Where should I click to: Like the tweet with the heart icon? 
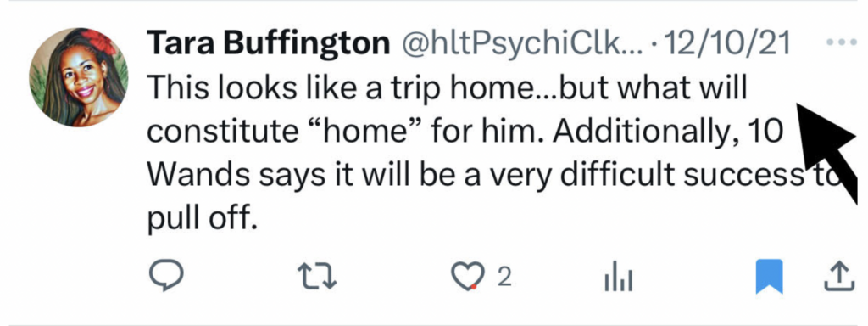point(465,277)
